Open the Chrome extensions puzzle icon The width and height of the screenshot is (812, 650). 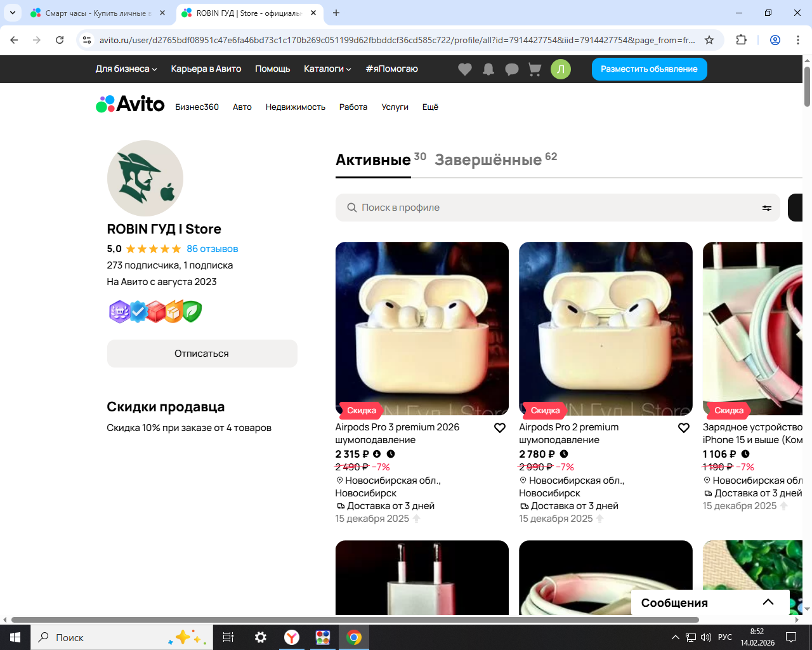741,40
